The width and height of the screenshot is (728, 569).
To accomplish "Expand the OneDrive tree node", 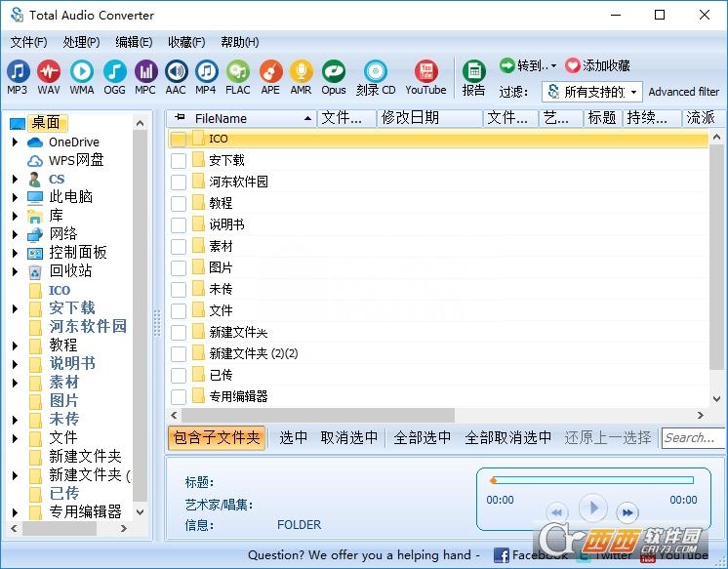I will (x=15, y=142).
